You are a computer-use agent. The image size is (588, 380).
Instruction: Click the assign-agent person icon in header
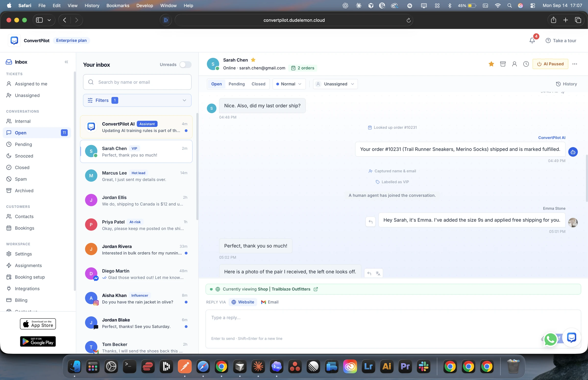tap(514, 64)
